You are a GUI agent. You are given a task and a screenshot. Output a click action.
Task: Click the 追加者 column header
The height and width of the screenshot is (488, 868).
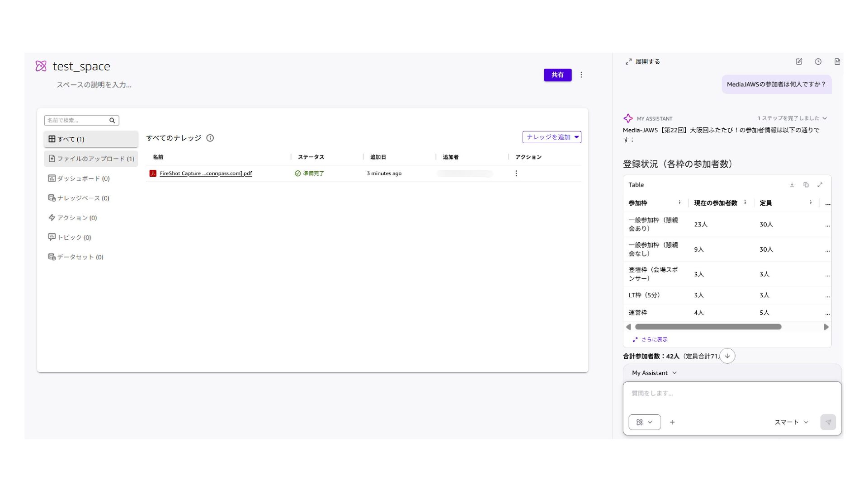pos(450,157)
